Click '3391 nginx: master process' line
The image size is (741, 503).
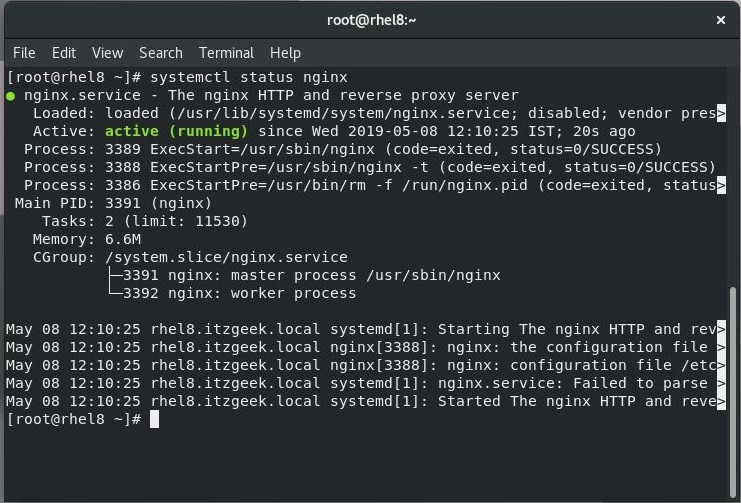pos(311,276)
